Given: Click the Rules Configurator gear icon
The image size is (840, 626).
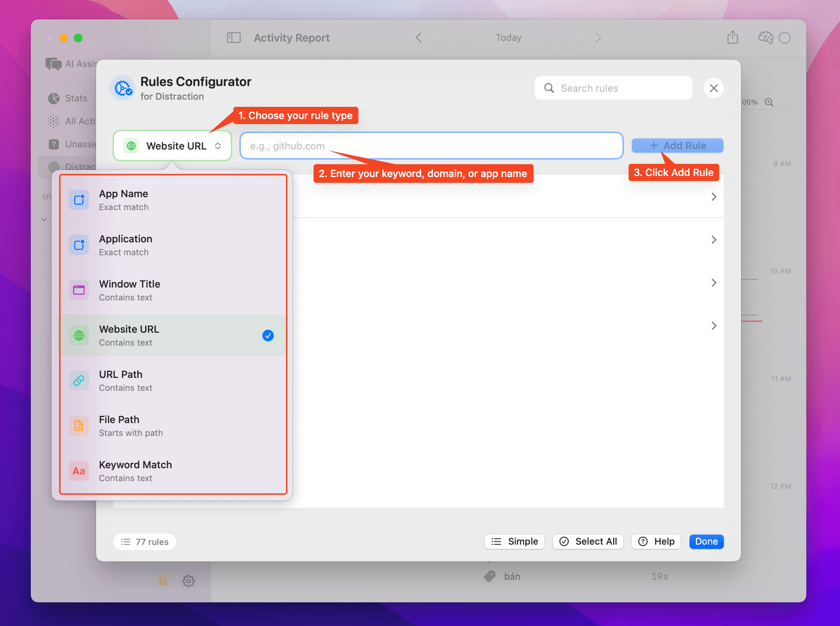Looking at the screenshot, I should (123, 88).
